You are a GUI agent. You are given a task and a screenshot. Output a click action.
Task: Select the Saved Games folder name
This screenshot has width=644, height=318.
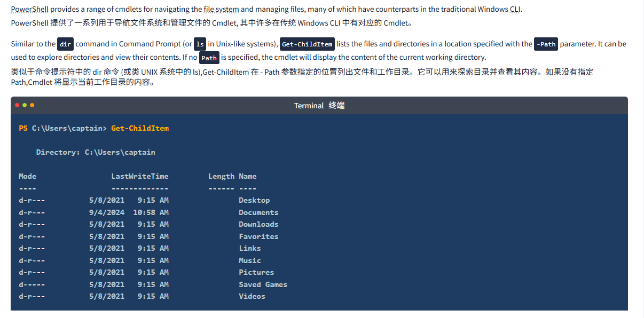(263, 284)
